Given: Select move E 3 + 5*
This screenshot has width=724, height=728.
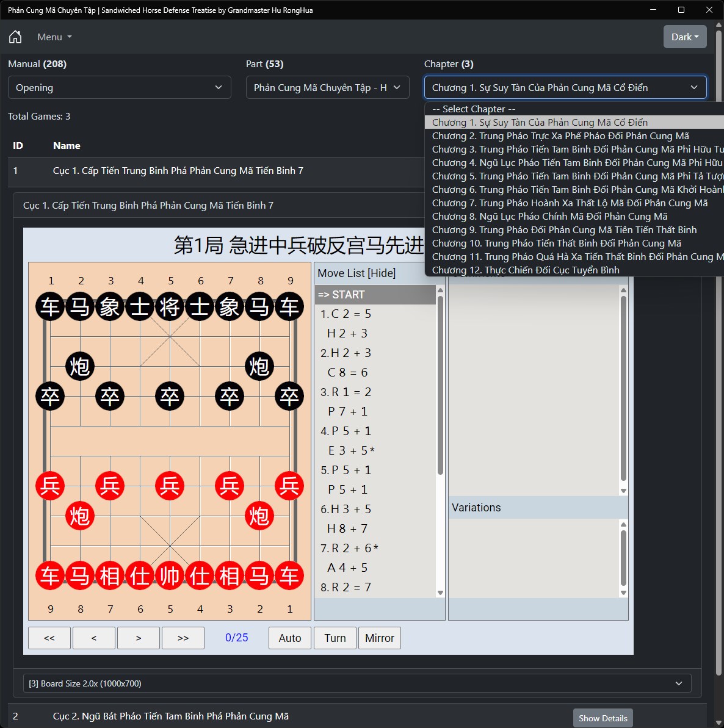Looking at the screenshot, I should [x=375, y=451].
